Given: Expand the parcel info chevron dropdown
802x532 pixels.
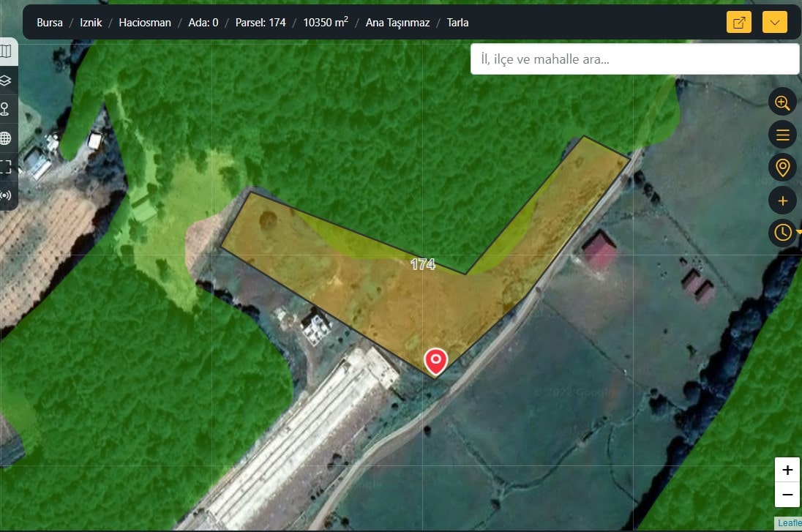Looking at the screenshot, I should pos(774,22).
